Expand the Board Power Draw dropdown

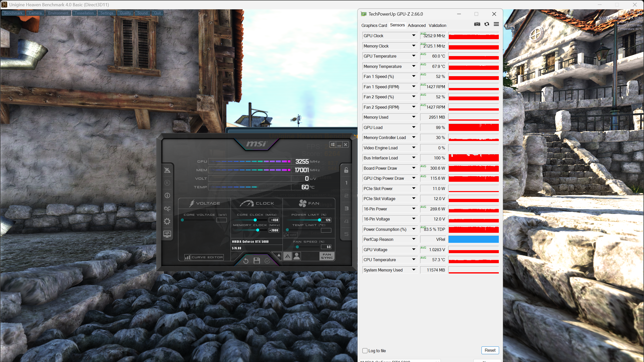[414, 168]
